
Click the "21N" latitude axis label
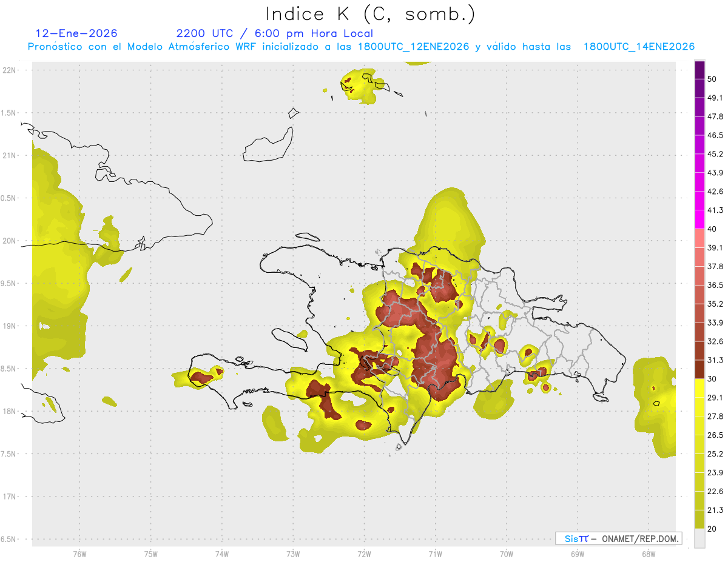click(9, 155)
